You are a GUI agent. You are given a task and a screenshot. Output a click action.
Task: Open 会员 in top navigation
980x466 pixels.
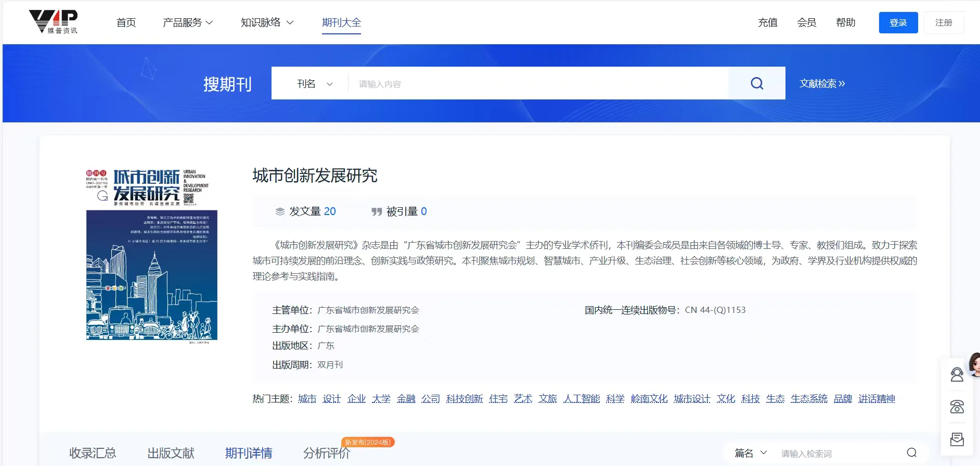806,22
